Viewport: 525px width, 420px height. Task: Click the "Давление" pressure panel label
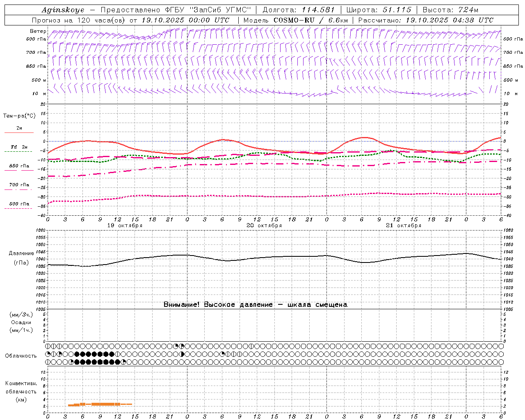[x=21, y=253]
